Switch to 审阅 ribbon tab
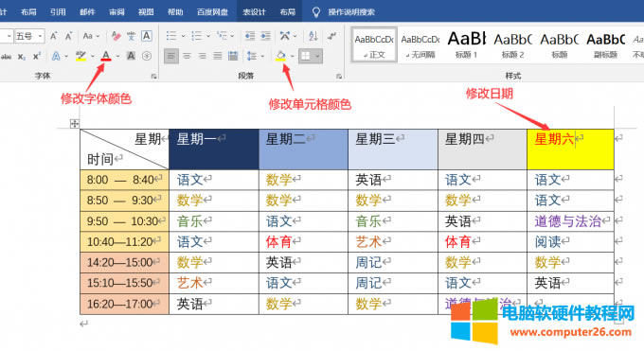Screen dimensions: 644x351 click(116, 12)
